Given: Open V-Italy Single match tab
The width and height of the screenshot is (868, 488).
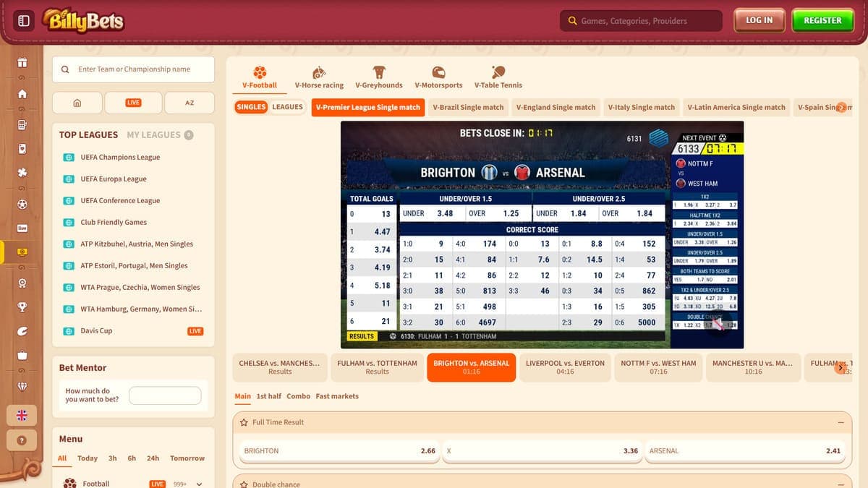Looking at the screenshot, I should coord(642,107).
